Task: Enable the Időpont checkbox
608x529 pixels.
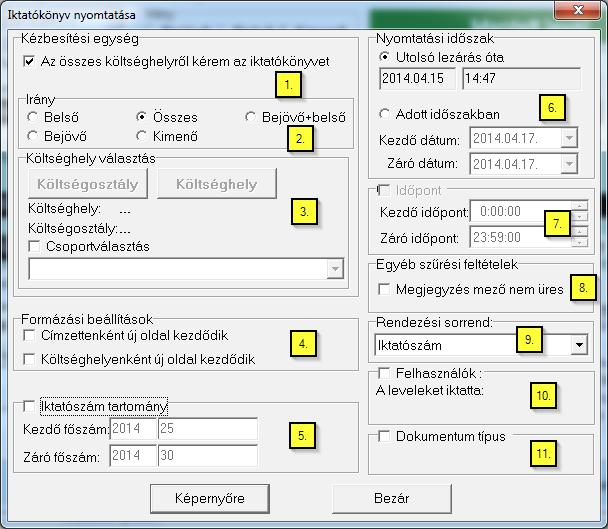Action: coord(384,190)
